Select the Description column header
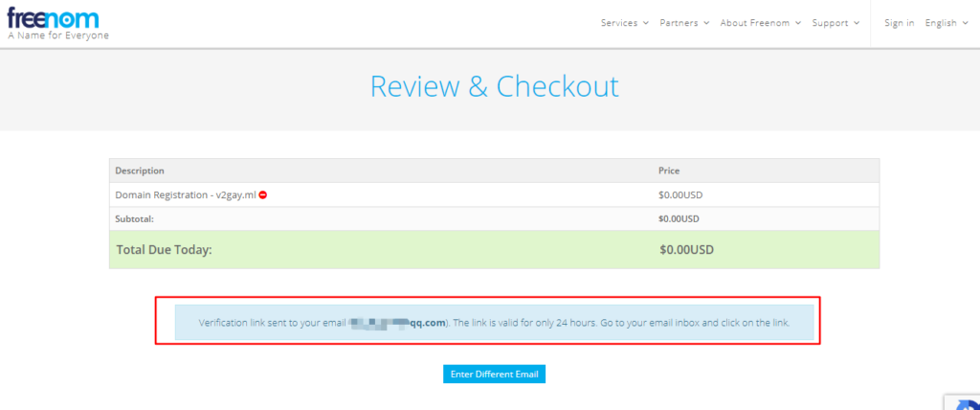980x410 pixels. pos(140,171)
